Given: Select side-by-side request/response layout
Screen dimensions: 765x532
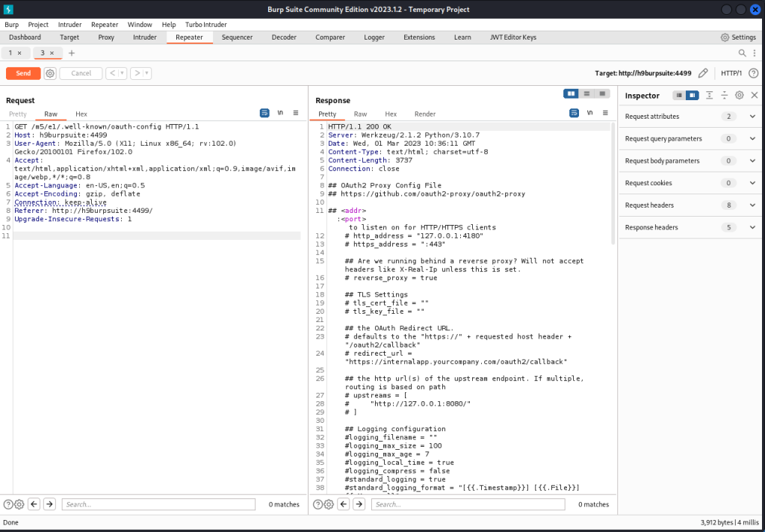Looking at the screenshot, I should pyautogui.click(x=571, y=93).
